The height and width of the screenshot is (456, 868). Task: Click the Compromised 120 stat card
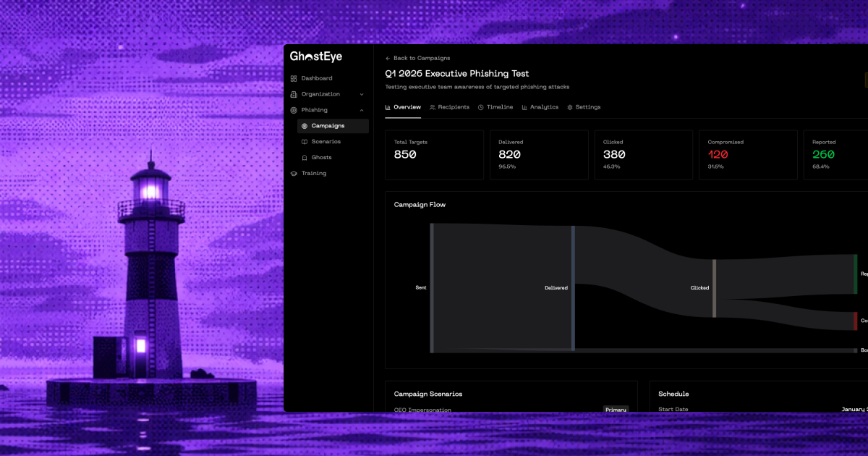tap(748, 155)
